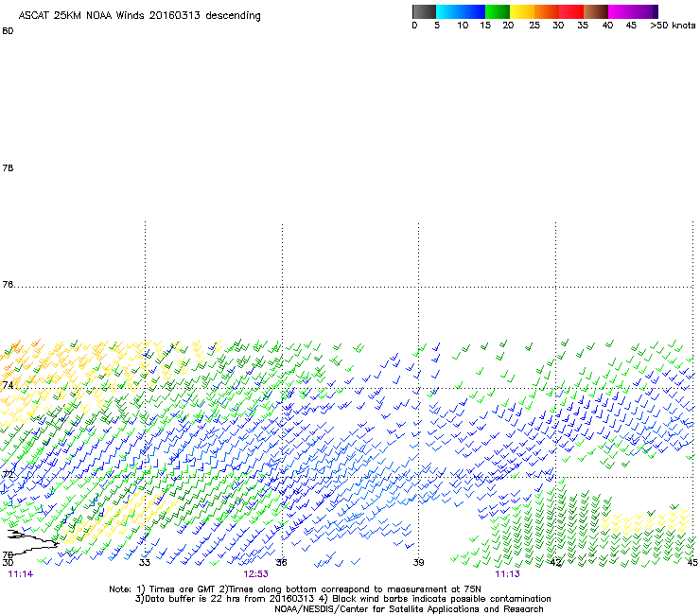Click the latitude label '80' on the left axis
This screenshot has height=615, width=700.
point(8,31)
